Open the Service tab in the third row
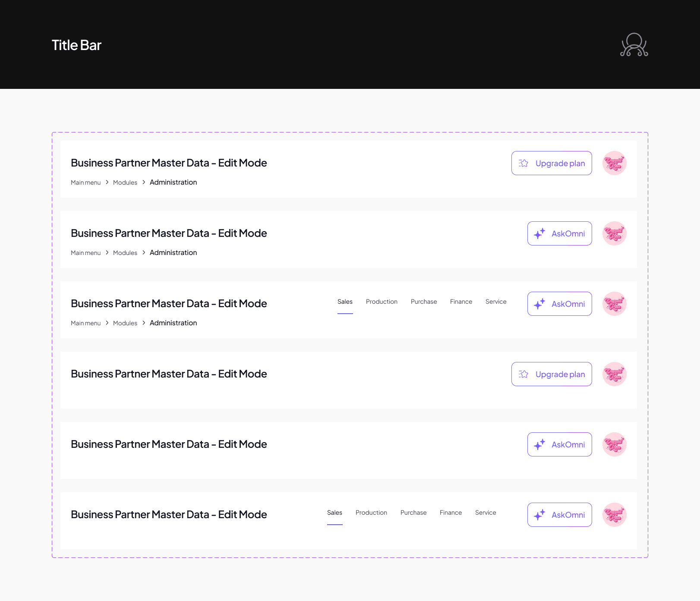This screenshot has height=601, width=700. coord(496,302)
